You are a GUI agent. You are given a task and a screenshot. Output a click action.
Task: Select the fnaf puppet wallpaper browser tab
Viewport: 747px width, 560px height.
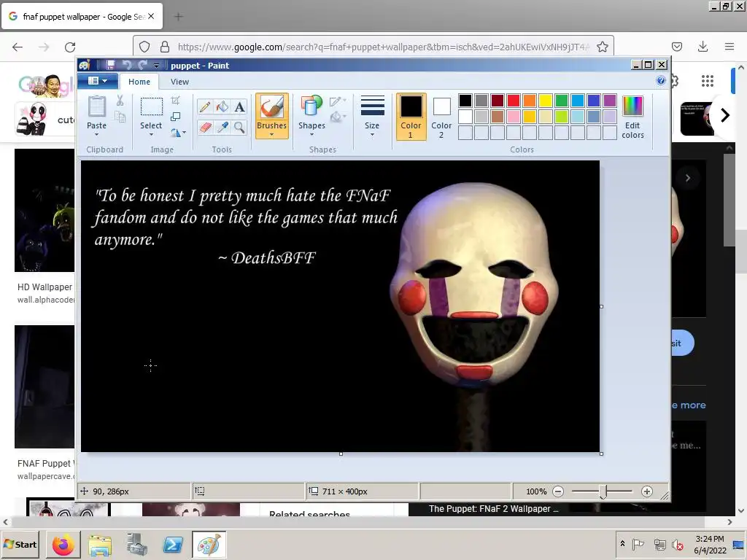(x=82, y=16)
